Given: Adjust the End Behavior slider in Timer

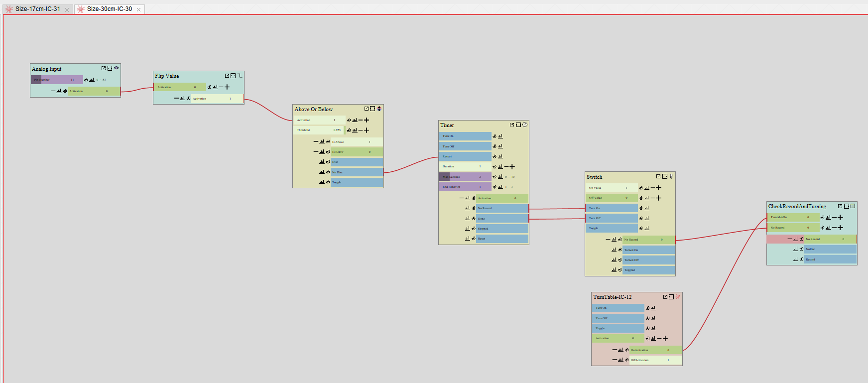Looking at the screenshot, I should [465, 187].
